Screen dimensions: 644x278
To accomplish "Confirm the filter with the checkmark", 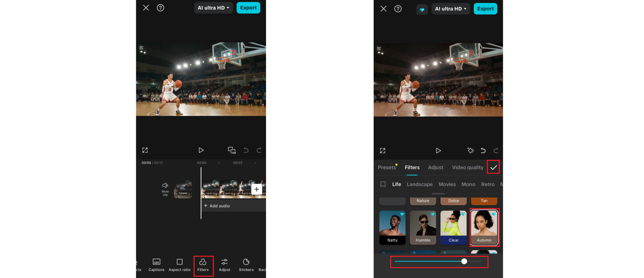I will point(493,167).
